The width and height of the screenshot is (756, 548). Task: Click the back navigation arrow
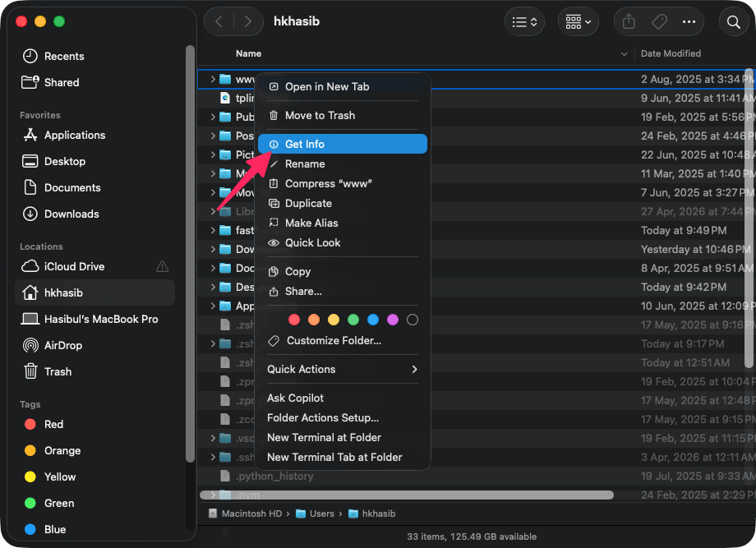(218, 21)
